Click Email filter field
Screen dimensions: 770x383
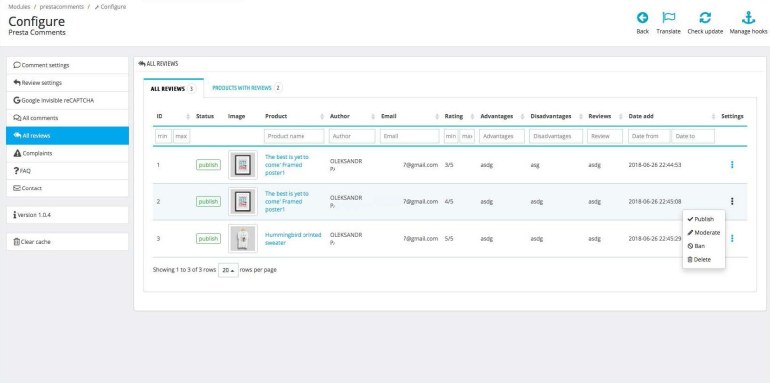tap(410, 136)
